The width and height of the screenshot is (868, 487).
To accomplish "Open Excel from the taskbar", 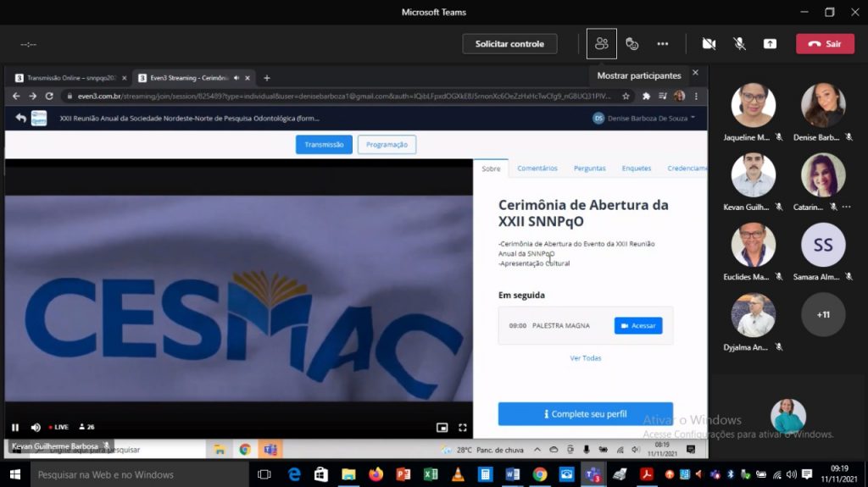I will [430, 475].
